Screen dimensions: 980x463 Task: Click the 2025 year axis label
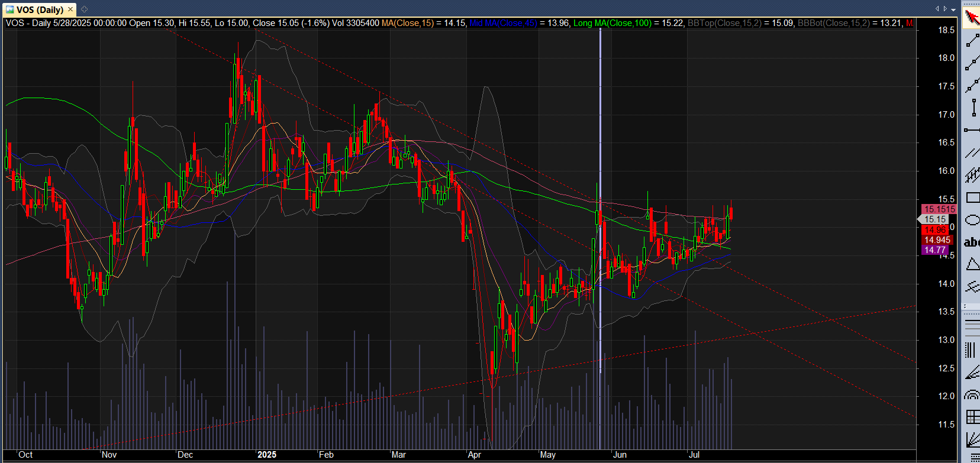(x=267, y=455)
